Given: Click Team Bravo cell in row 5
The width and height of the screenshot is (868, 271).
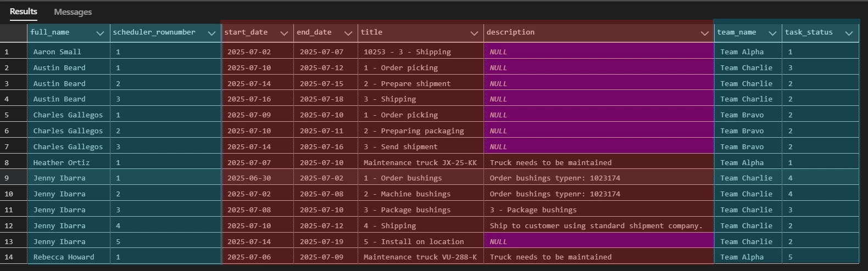Looking at the screenshot, I should click(x=748, y=115).
